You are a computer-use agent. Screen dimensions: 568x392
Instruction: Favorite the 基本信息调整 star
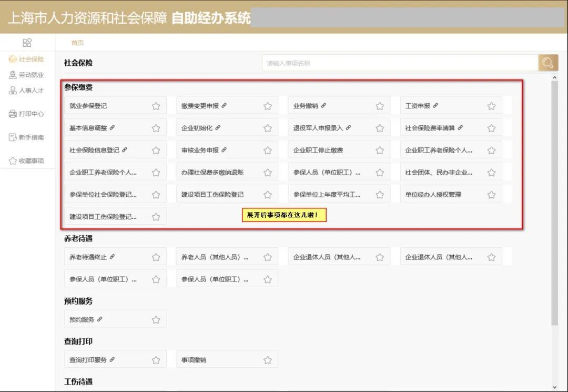(x=156, y=128)
